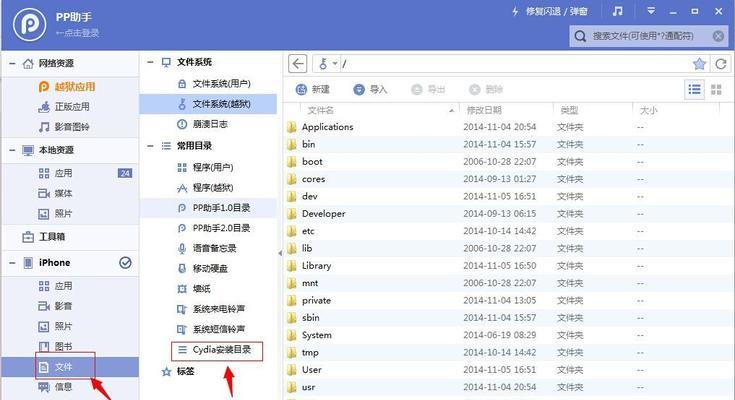Viewport: 735px width, 400px height.
Task: Select the Applications folder
Action: pyautogui.click(x=509, y=127)
